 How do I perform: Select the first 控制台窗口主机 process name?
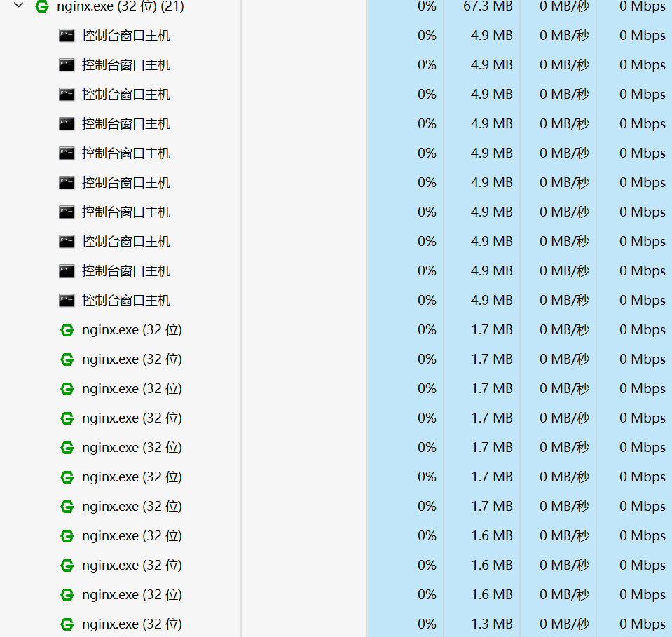coord(126,36)
